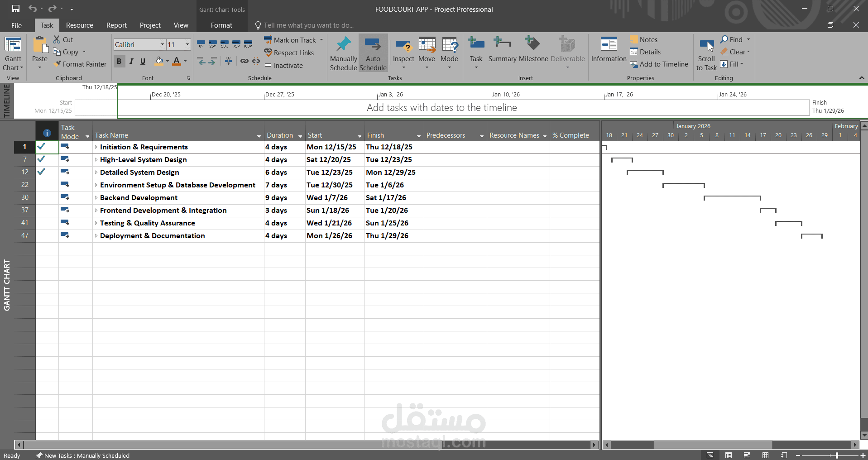Open the Gantt Chart view button
The height and width of the screenshot is (460, 868).
pyautogui.click(x=13, y=53)
